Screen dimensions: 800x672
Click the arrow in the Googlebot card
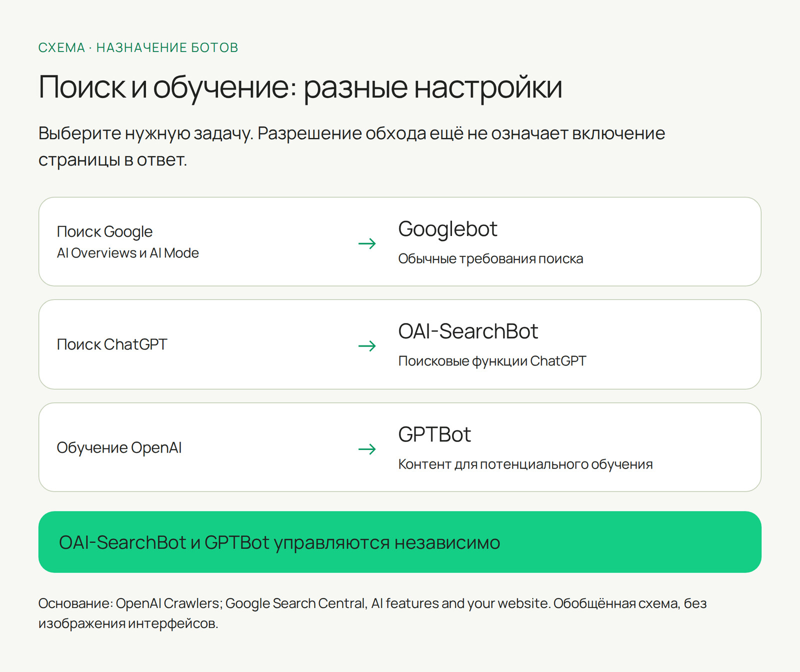367,243
